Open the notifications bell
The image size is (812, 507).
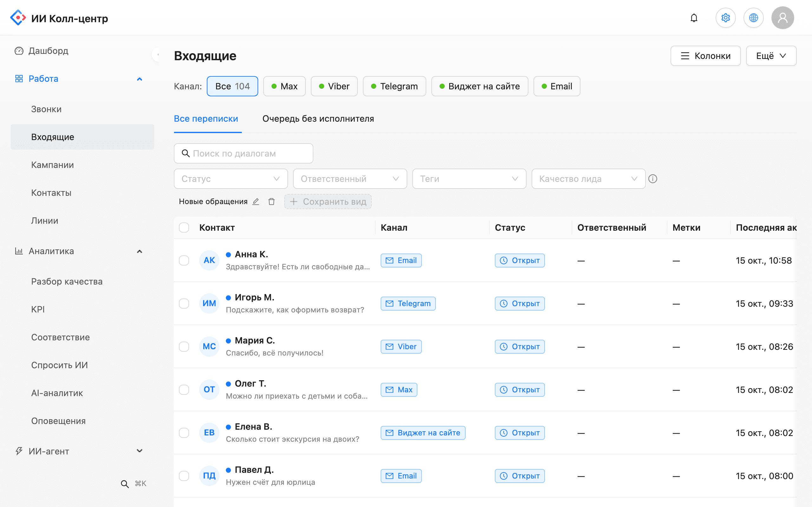[694, 18]
